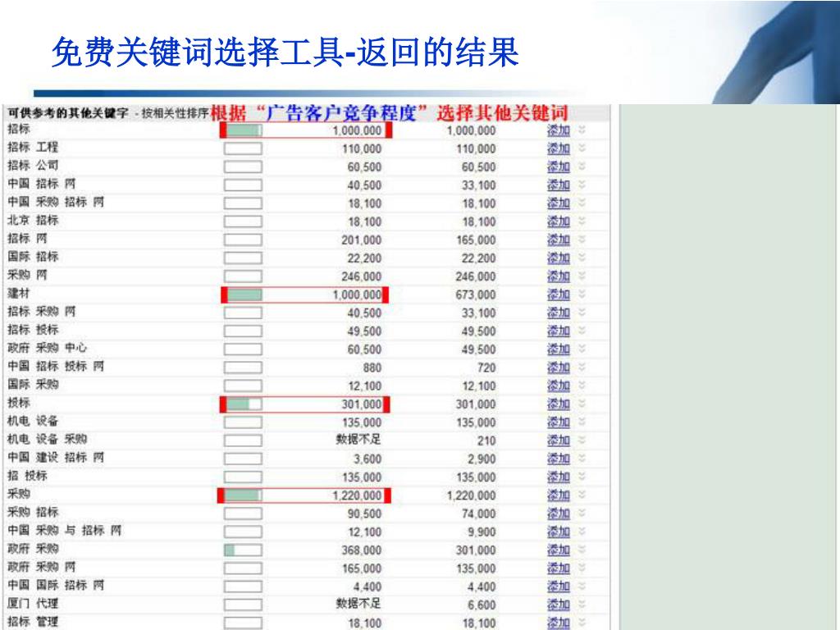Screen dimensions: 840x630
Task: Select the keyword text 机电 设备
Action: [33, 421]
